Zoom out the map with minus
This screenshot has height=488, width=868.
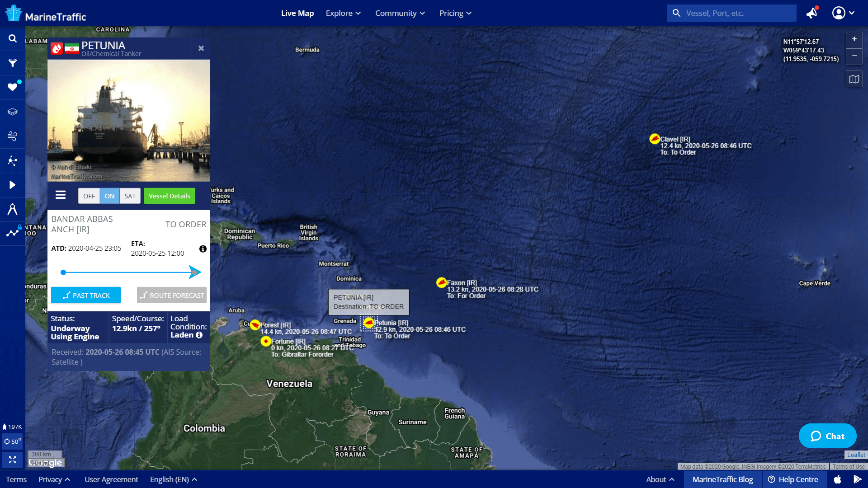[x=854, y=56]
